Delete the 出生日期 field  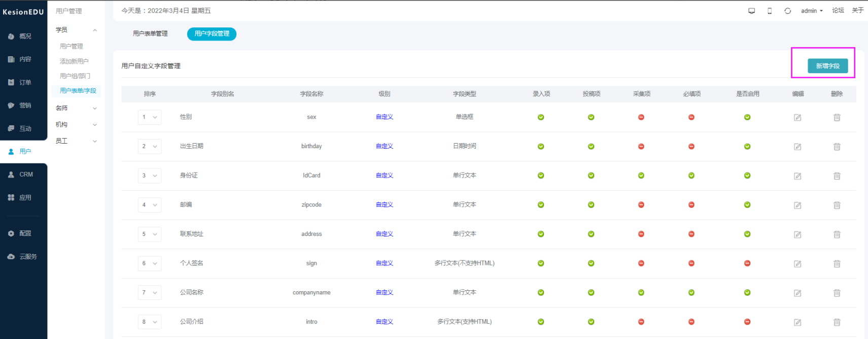tap(837, 147)
